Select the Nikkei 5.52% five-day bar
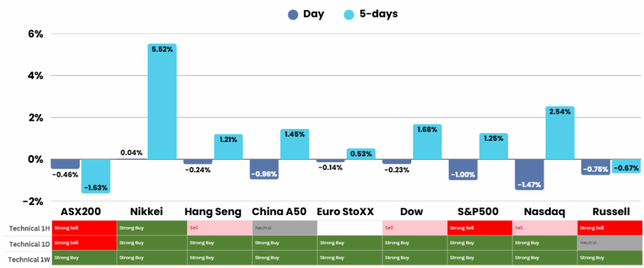Screen dimensions: 644x268 click(x=162, y=101)
